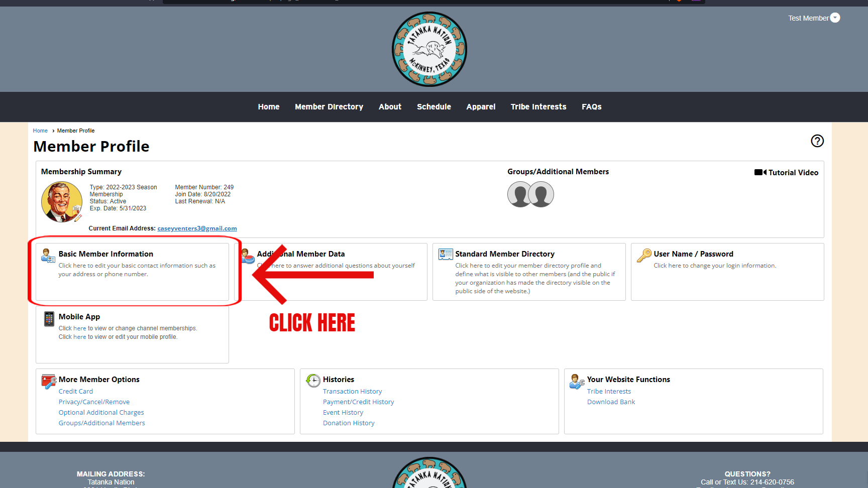Click the Membership Summary heading
The image size is (868, 488).
point(81,172)
